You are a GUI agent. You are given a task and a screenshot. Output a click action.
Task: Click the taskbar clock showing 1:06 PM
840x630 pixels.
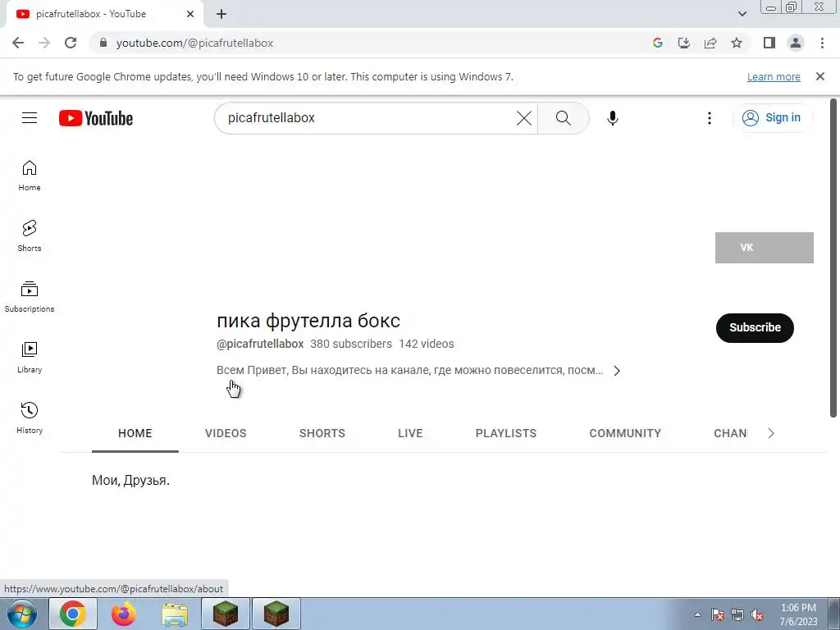pos(798,614)
